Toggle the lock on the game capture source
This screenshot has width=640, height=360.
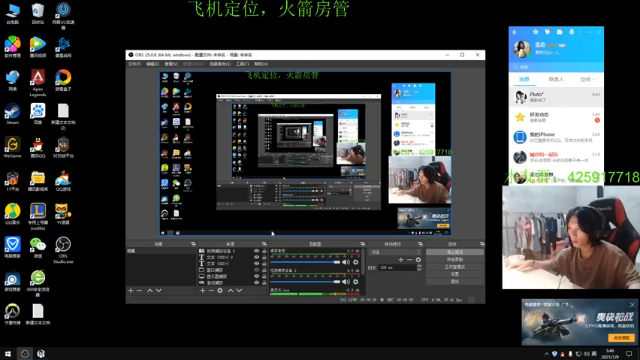264,282
